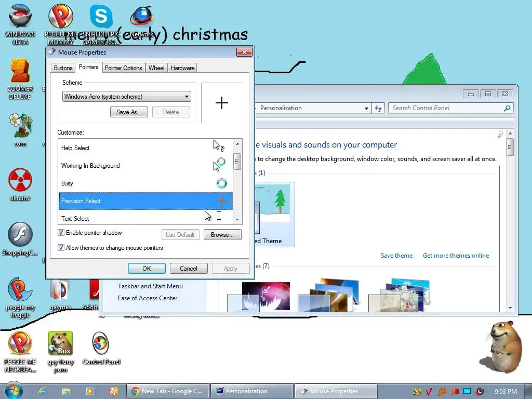Toggle Enable pointer shadow checkbox

[61, 233]
